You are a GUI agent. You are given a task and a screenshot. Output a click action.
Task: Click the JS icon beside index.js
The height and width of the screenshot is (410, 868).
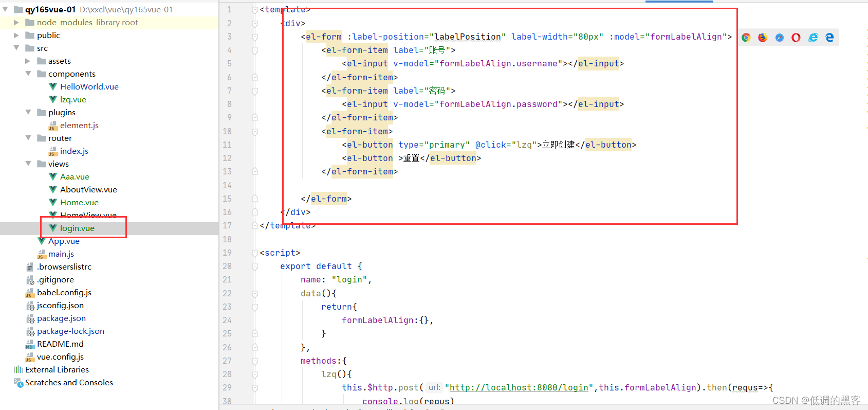pos(53,151)
